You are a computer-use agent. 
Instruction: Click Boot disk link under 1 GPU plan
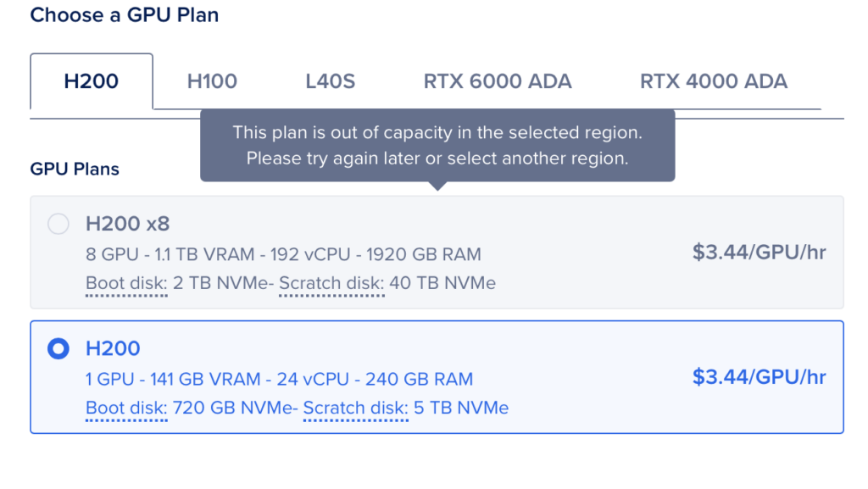pos(126,408)
